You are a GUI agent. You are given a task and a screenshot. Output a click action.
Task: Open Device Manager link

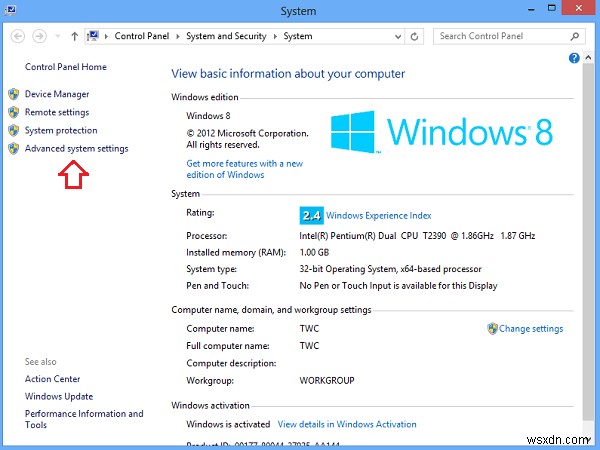[x=57, y=94]
